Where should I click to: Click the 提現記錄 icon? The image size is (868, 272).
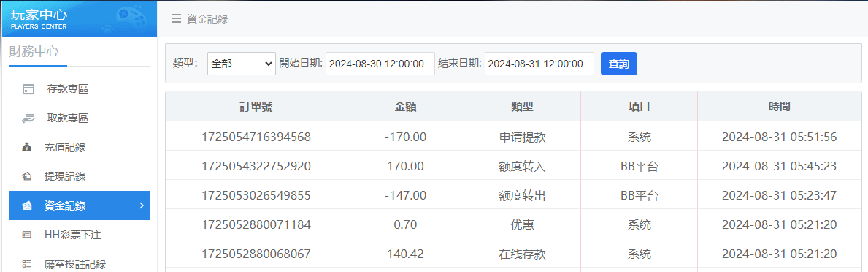pos(26,177)
